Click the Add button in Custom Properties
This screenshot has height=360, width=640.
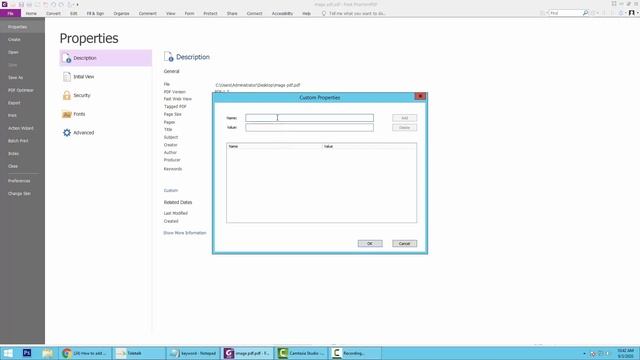click(404, 118)
